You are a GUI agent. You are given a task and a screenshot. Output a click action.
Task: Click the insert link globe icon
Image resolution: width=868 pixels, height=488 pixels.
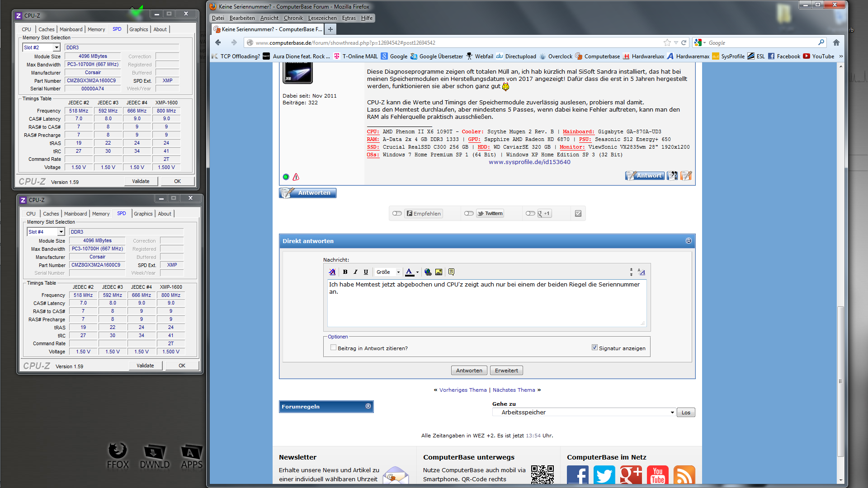pos(428,272)
